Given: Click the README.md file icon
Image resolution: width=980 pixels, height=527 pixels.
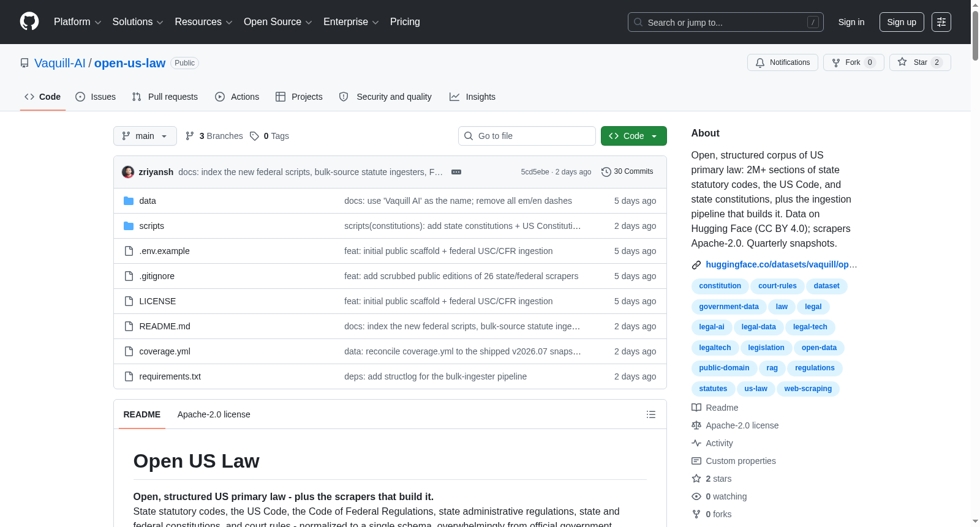Looking at the screenshot, I should click(x=129, y=326).
